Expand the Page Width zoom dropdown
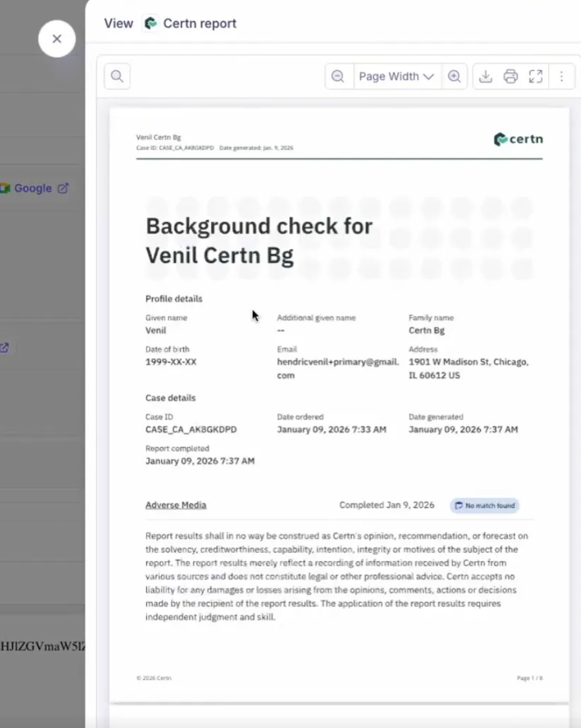Image resolution: width=581 pixels, height=728 pixels. point(396,76)
